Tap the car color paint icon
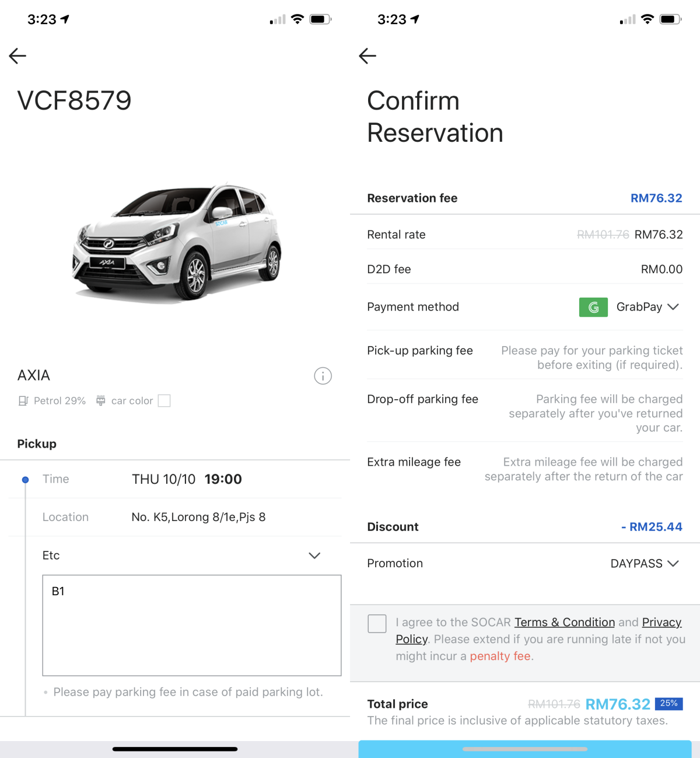The width and height of the screenshot is (700, 758). [101, 401]
